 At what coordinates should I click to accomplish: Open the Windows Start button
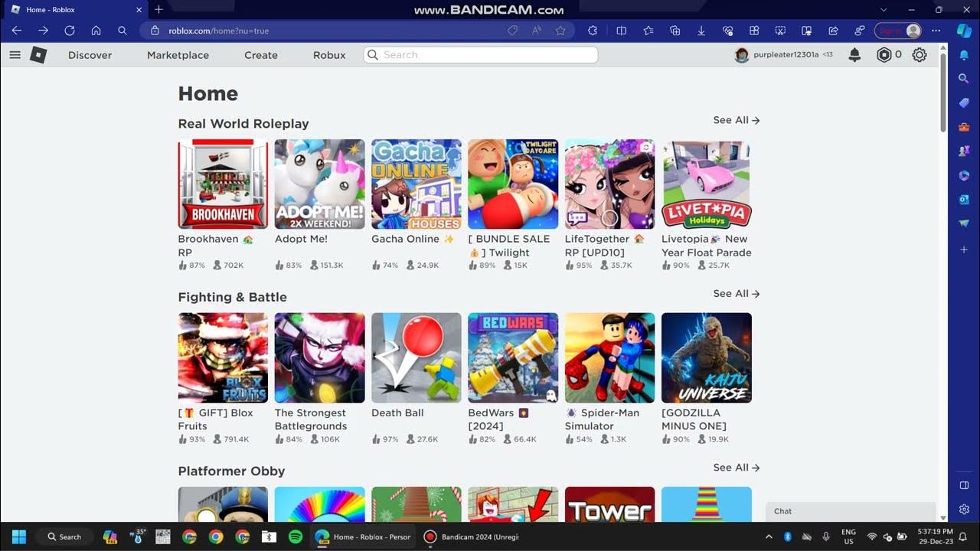(19, 536)
